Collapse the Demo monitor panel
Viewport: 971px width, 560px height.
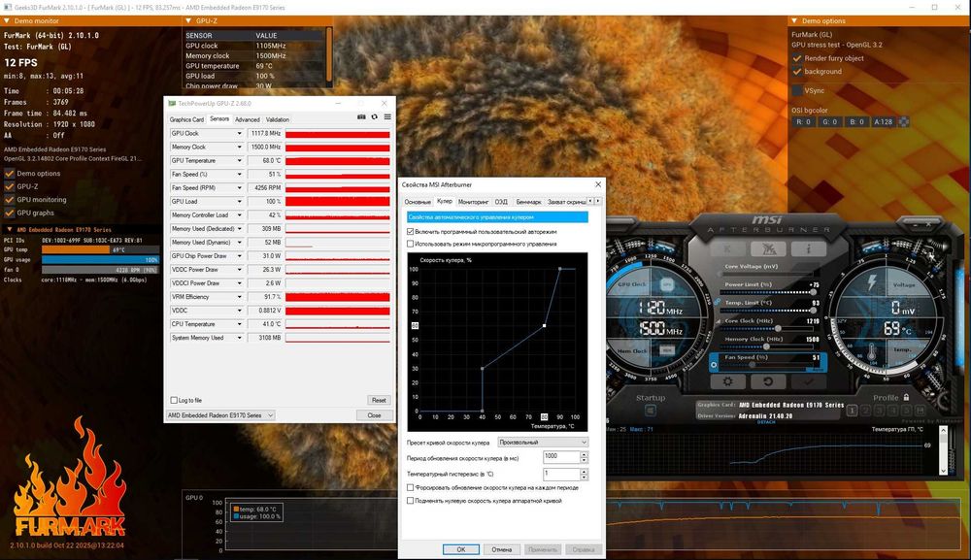(x=7, y=21)
